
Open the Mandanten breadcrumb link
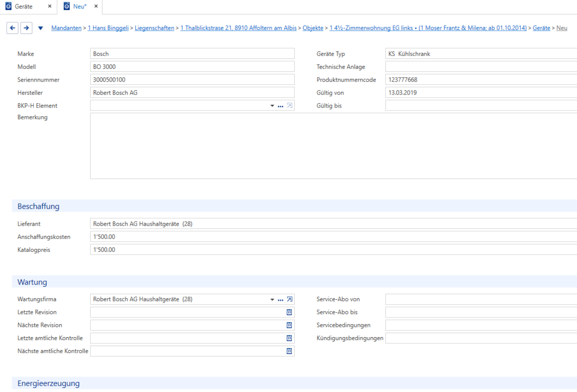click(x=66, y=28)
